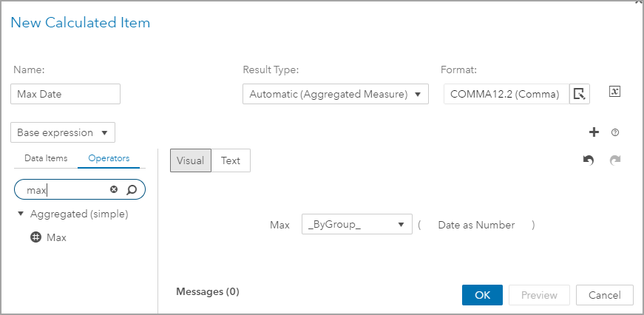
Task: Switch to Text expression editor mode
Action: click(x=231, y=160)
